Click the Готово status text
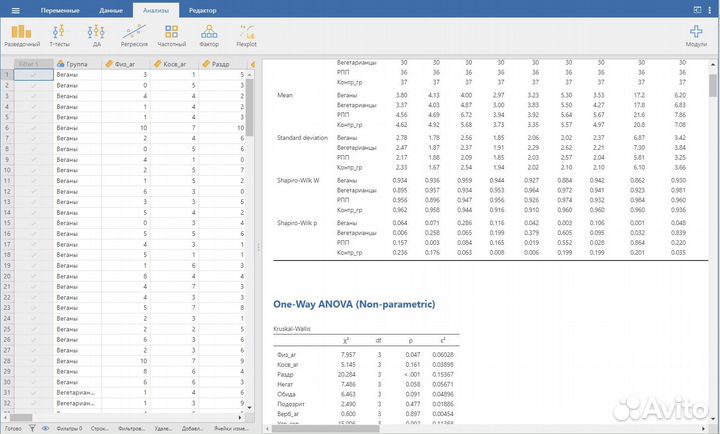The width and height of the screenshot is (720, 434). coord(13,428)
